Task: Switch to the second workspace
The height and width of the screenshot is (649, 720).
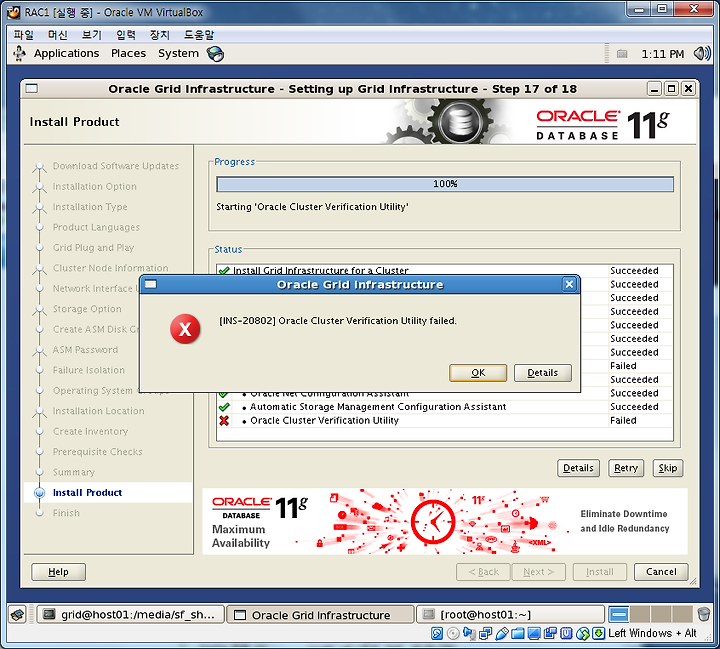Action: click(640, 614)
